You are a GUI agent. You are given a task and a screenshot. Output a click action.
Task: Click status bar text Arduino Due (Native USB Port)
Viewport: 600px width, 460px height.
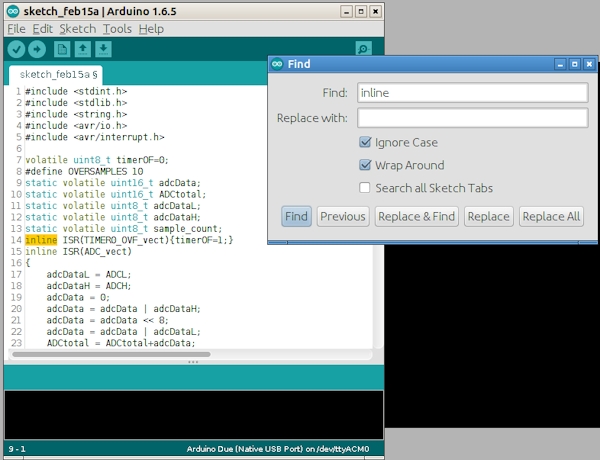coord(245,449)
